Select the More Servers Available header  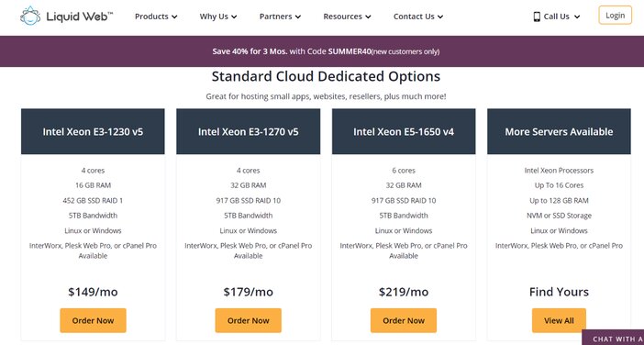click(x=559, y=131)
